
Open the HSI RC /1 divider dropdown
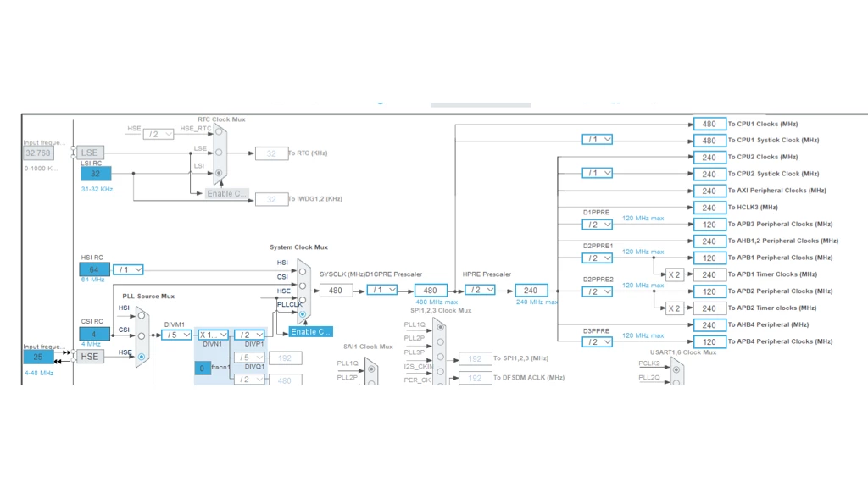[x=128, y=269]
